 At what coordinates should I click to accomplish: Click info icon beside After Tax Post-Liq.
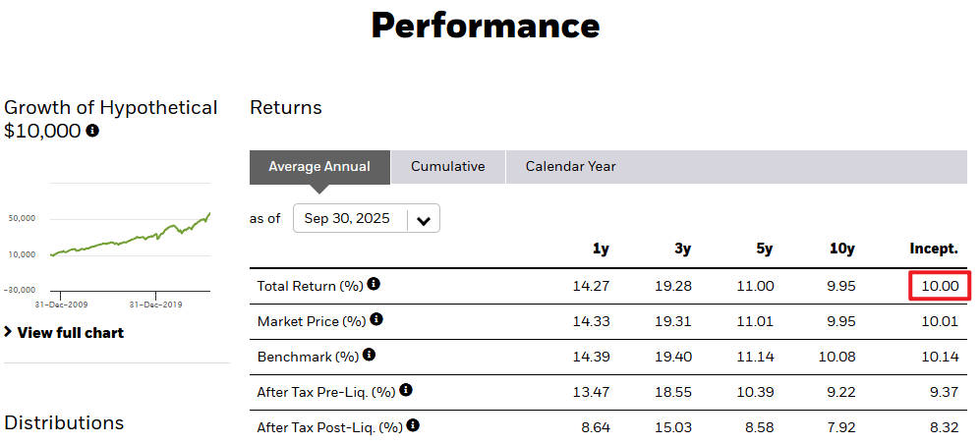click(x=413, y=426)
